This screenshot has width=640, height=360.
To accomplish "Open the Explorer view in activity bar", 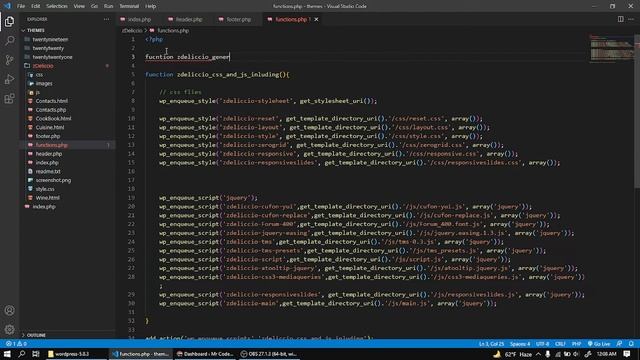I will [9, 21].
